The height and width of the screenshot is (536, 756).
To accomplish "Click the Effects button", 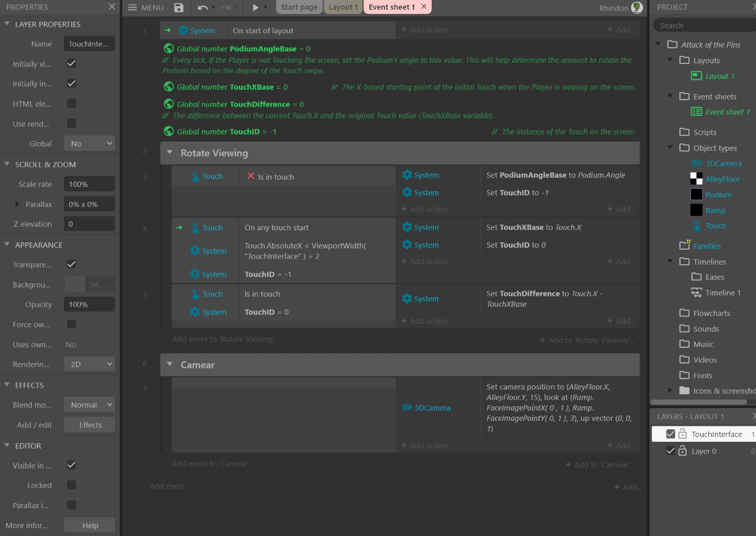I will click(89, 425).
